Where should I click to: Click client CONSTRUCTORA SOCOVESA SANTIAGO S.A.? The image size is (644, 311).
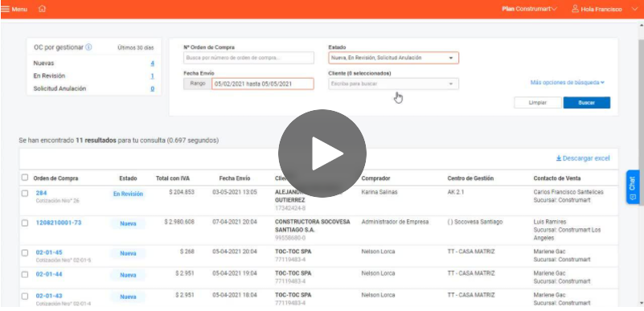click(313, 226)
